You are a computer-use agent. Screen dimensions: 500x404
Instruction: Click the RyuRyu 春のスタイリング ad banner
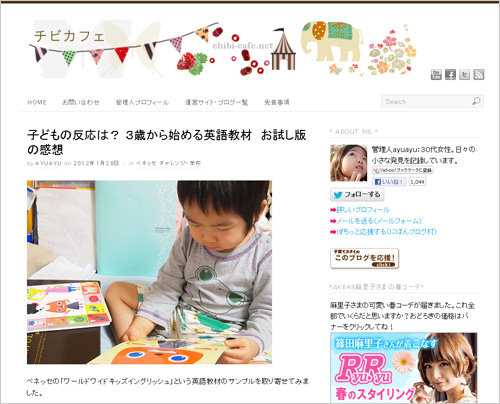[404, 368]
